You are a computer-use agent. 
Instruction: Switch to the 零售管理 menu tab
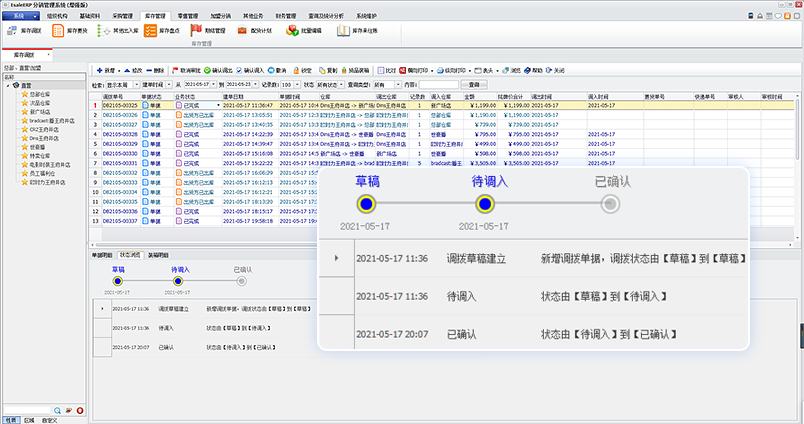pos(192,17)
